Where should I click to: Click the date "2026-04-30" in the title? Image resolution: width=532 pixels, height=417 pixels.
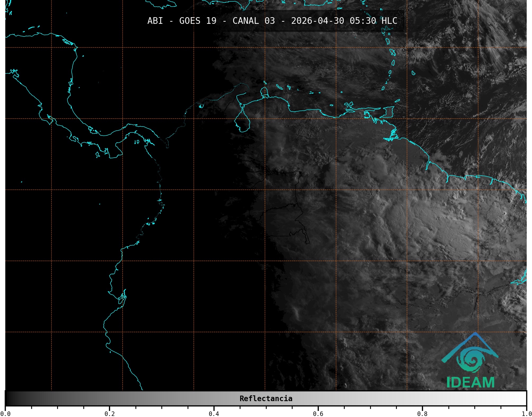(x=317, y=21)
